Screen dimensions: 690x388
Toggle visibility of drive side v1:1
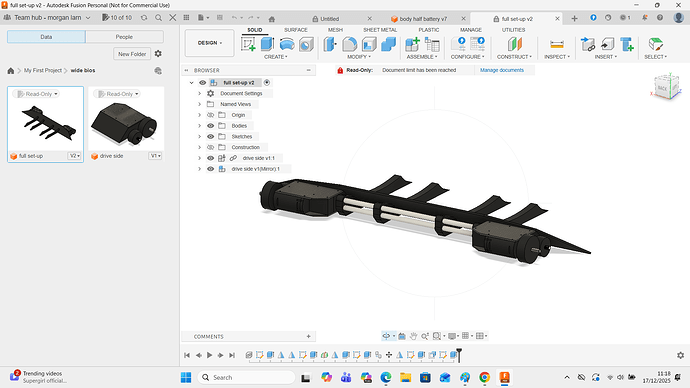(210, 158)
